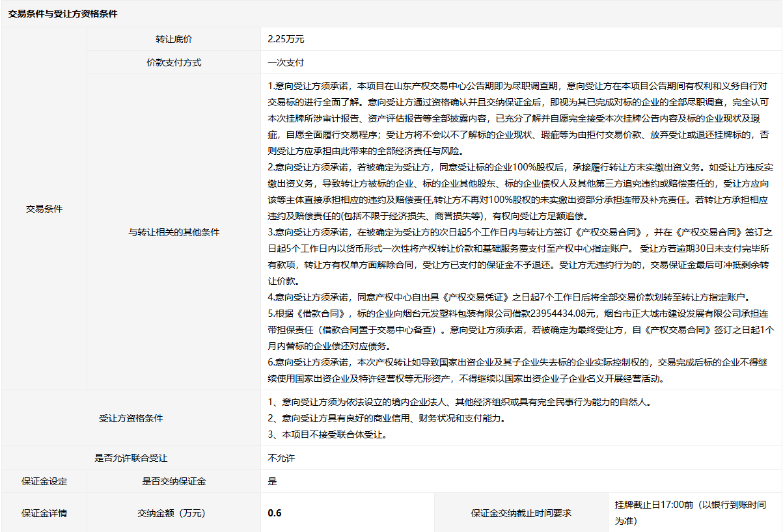
Task: Select the 受让方资格条件 label cell
Action: coord(131,418)
